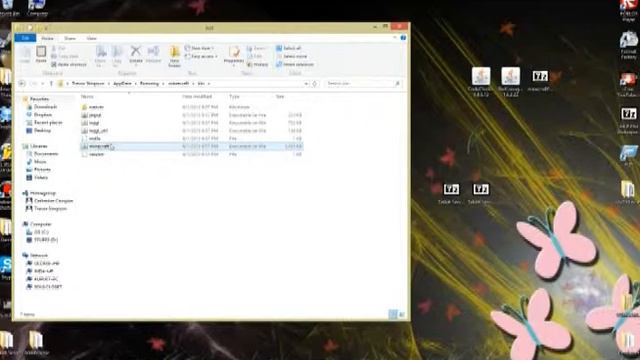Screen dimensions: 640x360
Task: Select the minecraft 7z archive desktop icon
Action: tap(540, 80)
